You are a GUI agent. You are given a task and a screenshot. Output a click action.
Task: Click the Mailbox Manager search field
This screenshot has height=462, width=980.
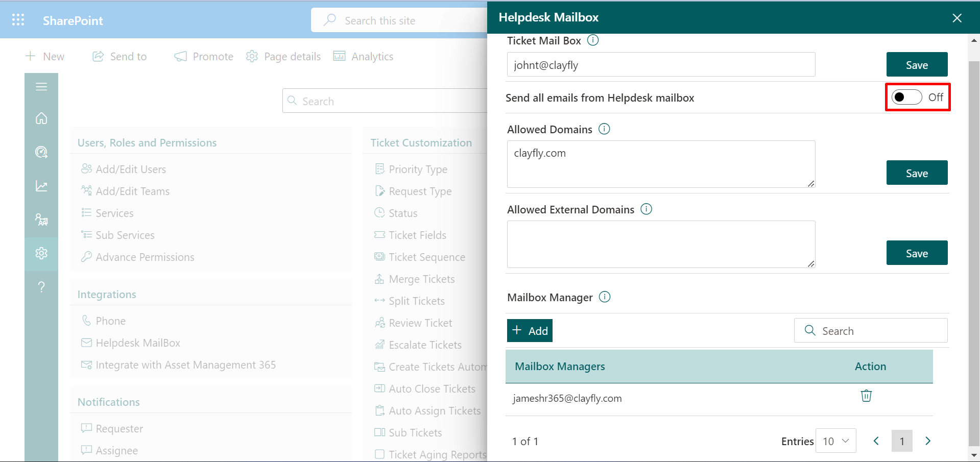[x=871, y=331]
